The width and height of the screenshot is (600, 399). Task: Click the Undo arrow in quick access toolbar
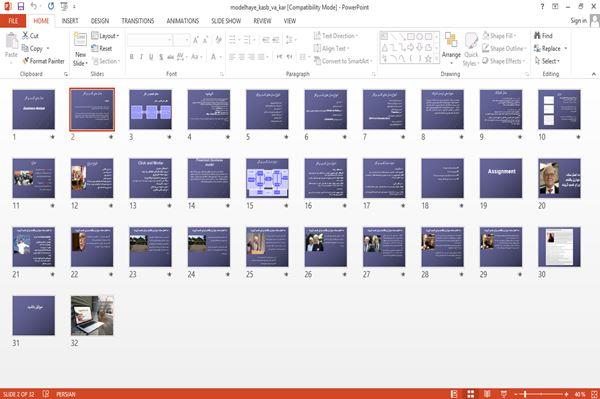34,7
